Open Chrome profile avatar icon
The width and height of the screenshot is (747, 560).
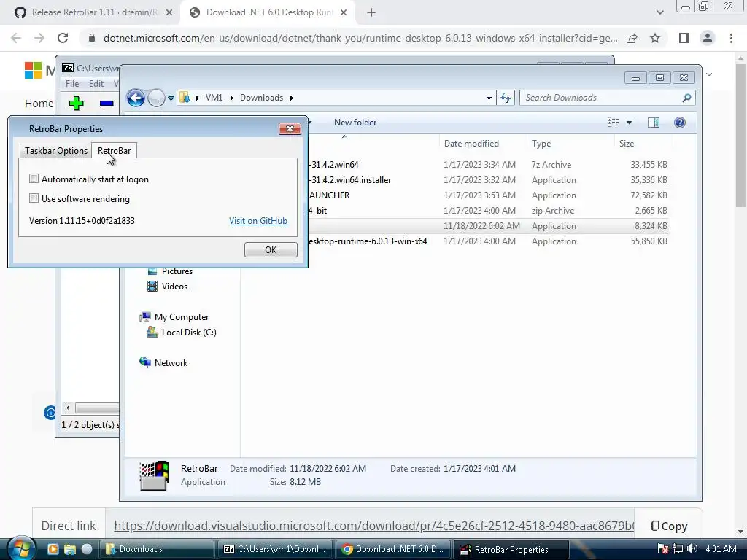708,38
